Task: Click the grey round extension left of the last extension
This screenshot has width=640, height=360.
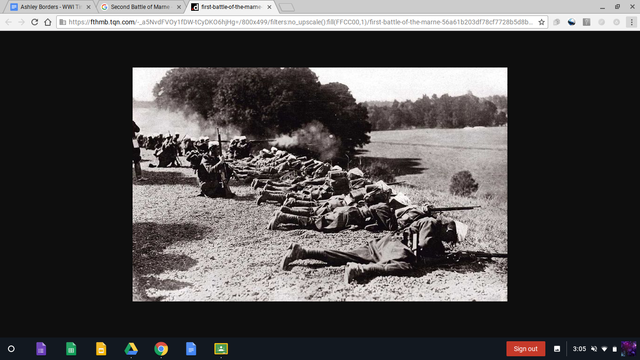Action: (602, 22)
